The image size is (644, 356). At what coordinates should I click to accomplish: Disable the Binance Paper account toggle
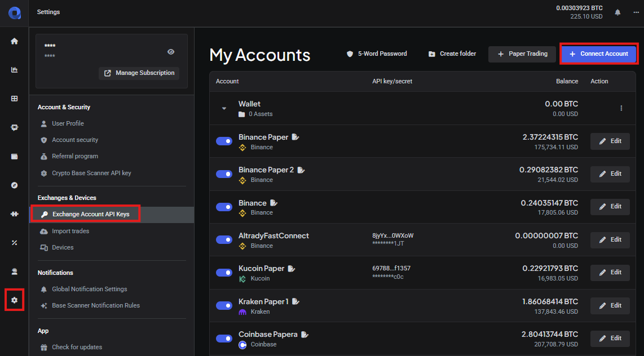coord(224,141)
